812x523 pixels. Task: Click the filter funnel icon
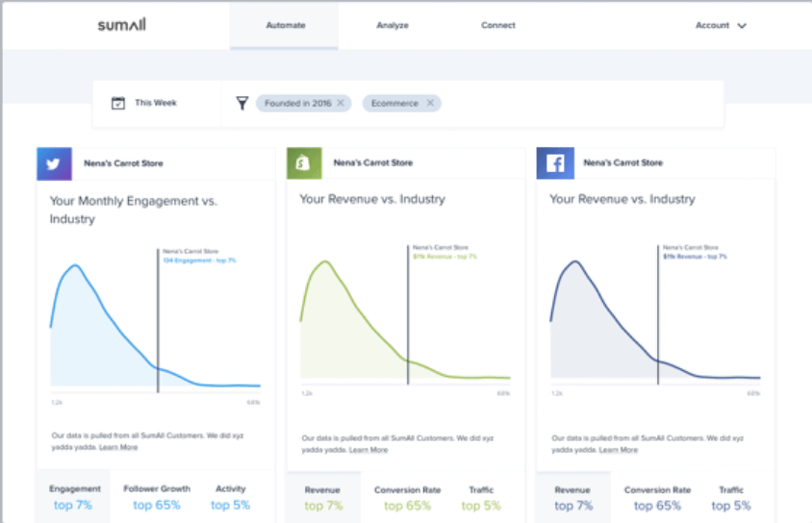coord(241,103)
